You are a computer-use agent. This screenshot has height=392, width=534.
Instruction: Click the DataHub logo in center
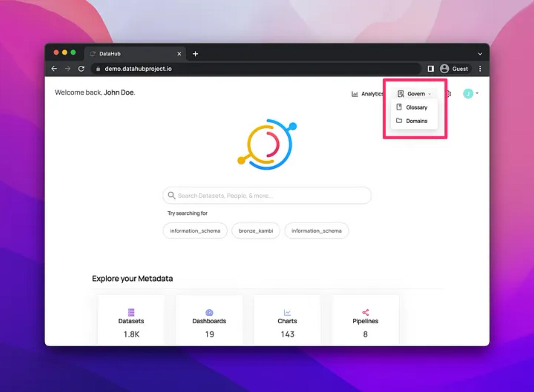267,144
